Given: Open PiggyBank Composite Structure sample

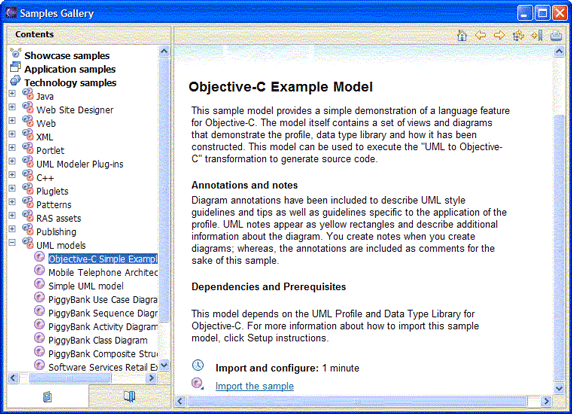Looking at the screenshot, I should tap(103, 354).
